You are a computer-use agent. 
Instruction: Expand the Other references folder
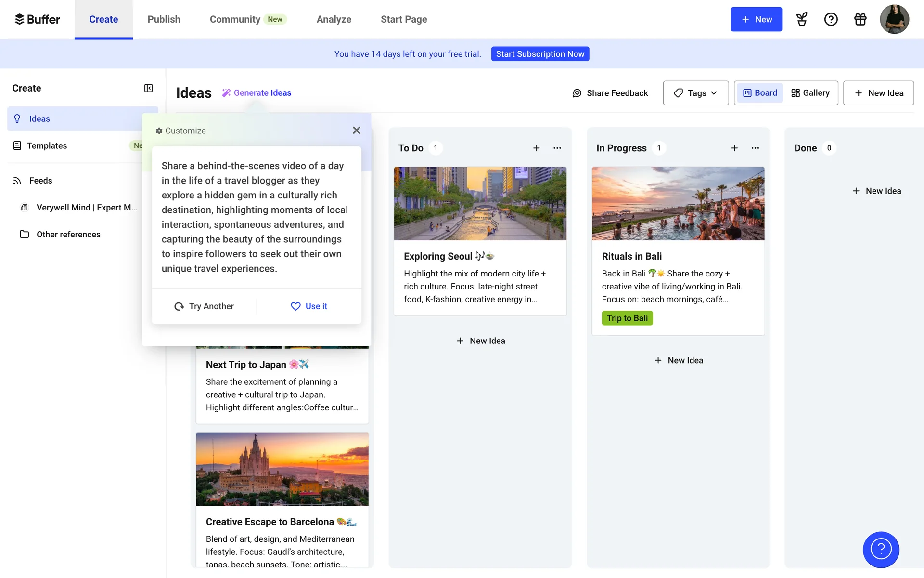[68, 235]
